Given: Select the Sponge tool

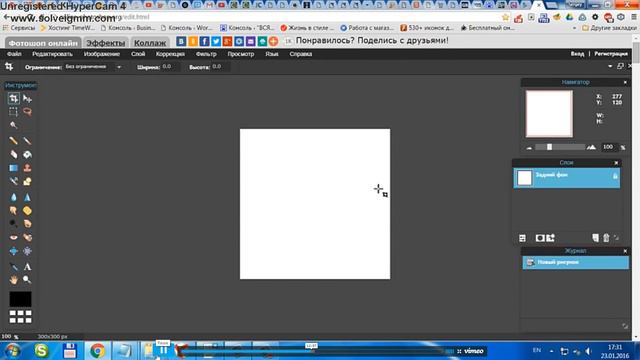Looking at the screenshot, I should (27, 211).
